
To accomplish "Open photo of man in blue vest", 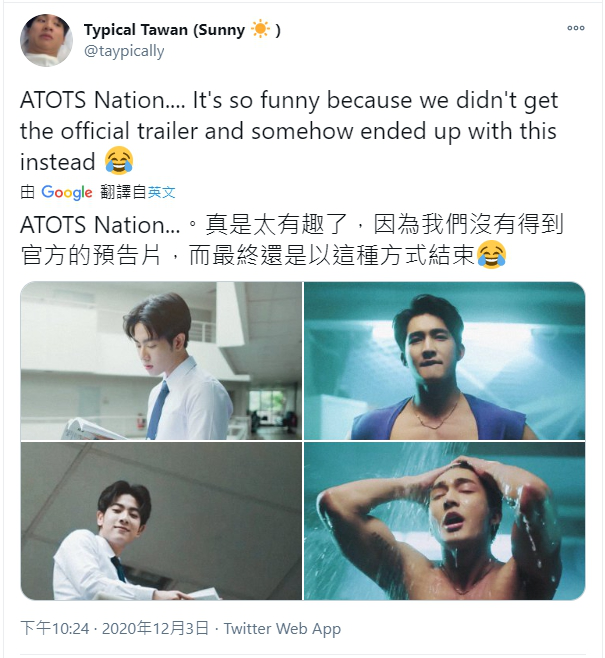I will tap(444, 360).
